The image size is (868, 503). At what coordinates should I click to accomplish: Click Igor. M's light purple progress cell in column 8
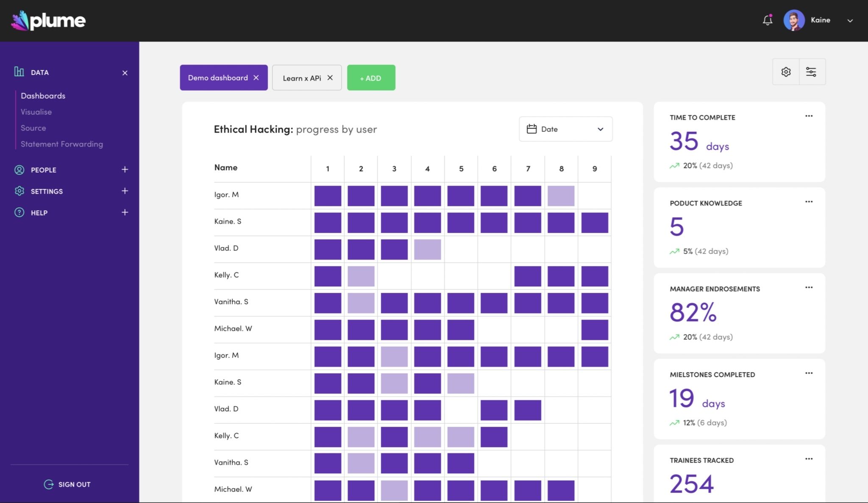(x=561, y=195)
